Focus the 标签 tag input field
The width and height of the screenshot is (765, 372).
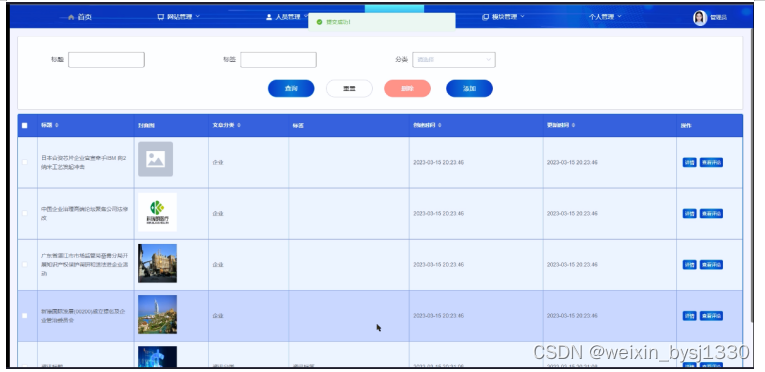[x=278, y=60]
